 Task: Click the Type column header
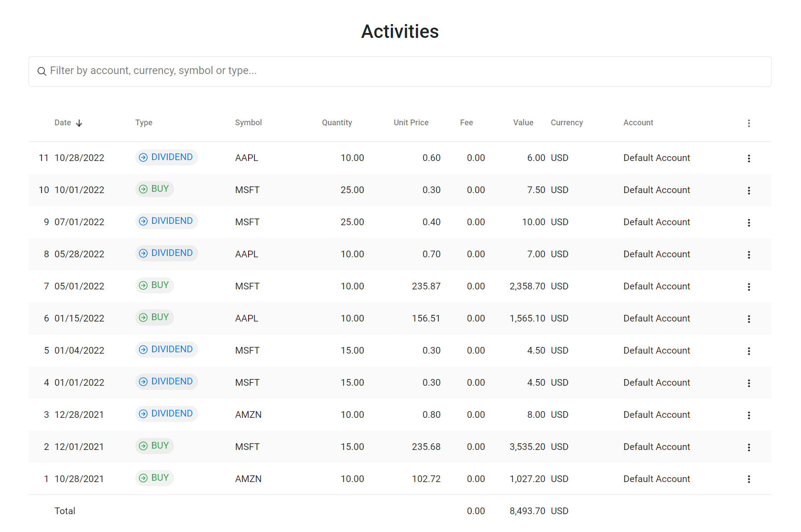(x=144, y=122)
